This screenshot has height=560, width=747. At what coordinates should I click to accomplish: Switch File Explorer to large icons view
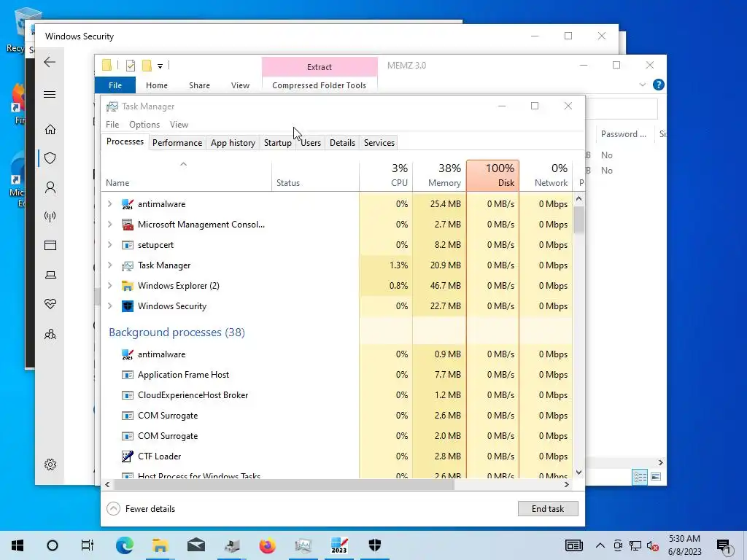point(656,477)
